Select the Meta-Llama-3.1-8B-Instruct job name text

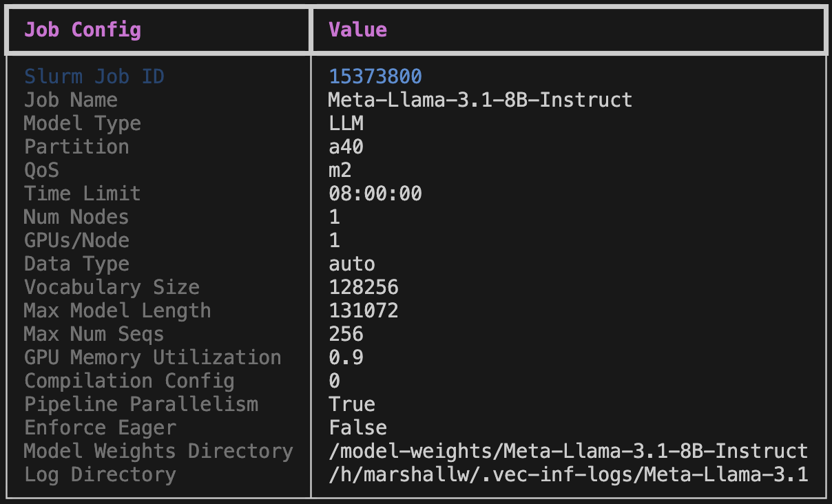(480, 100)
